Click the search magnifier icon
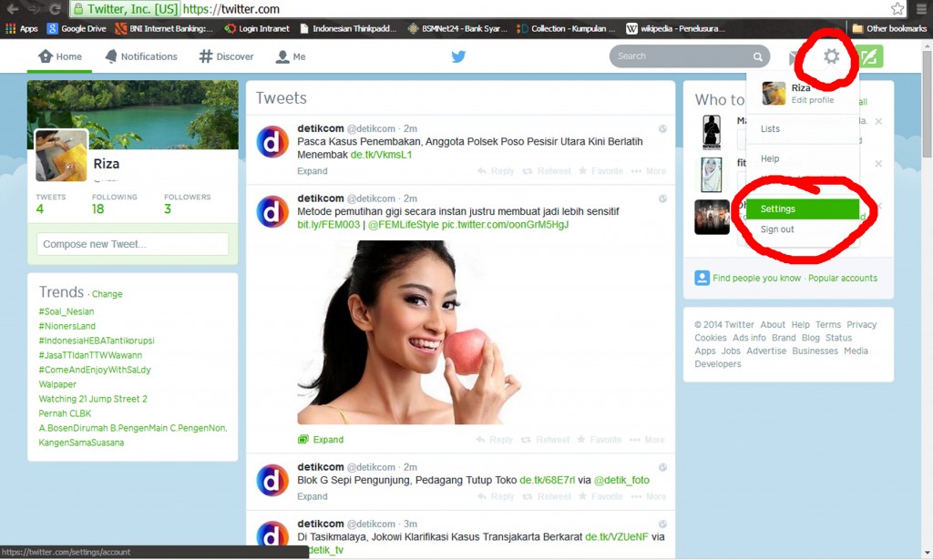 click(x=757, y=56)
